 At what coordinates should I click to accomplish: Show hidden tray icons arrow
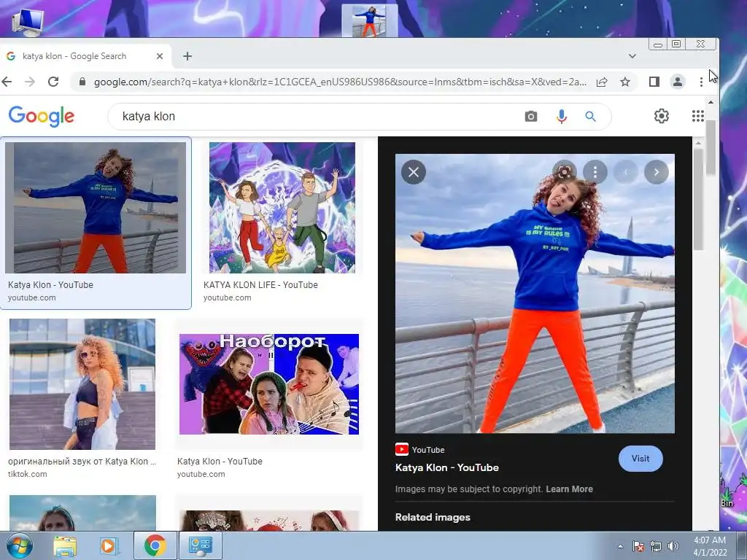[620, 546]
